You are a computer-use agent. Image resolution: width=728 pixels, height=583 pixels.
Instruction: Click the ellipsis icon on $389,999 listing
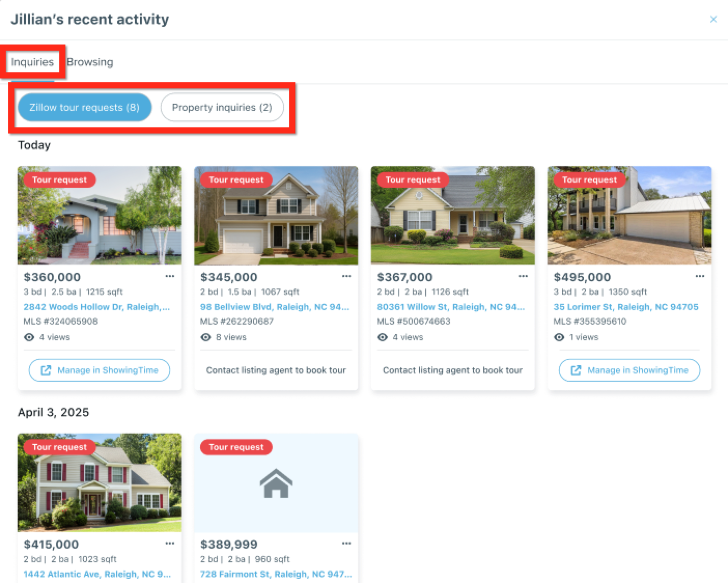(346, 544)
